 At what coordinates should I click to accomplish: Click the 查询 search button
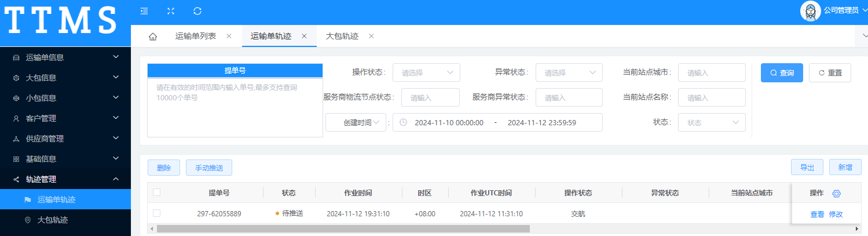782,72
